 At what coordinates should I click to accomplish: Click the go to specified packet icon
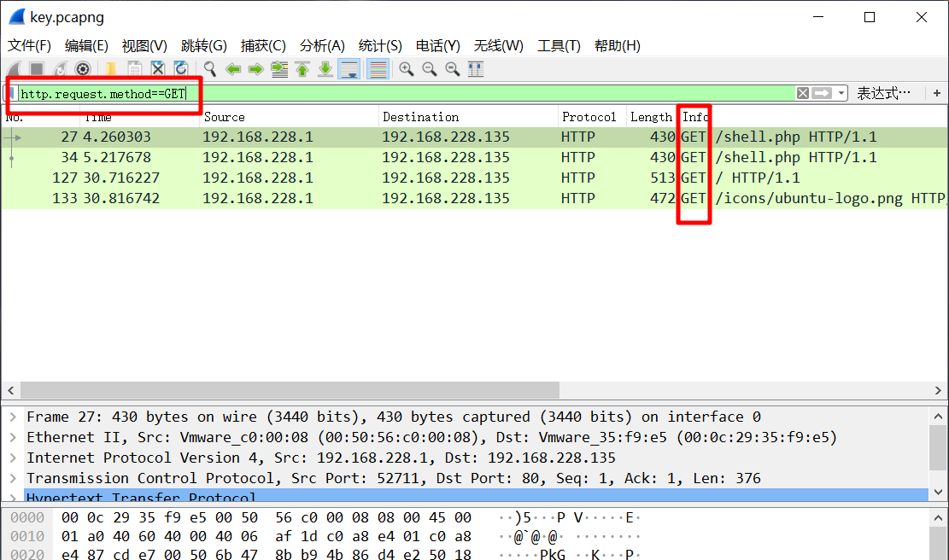(279, 69)
